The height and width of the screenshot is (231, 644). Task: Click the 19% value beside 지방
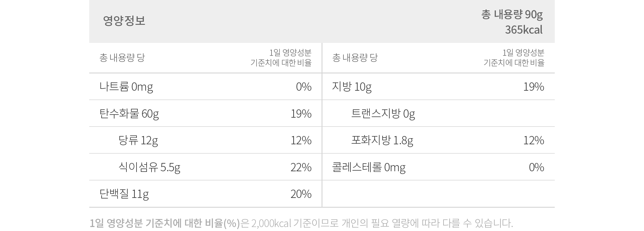(534, 87)
